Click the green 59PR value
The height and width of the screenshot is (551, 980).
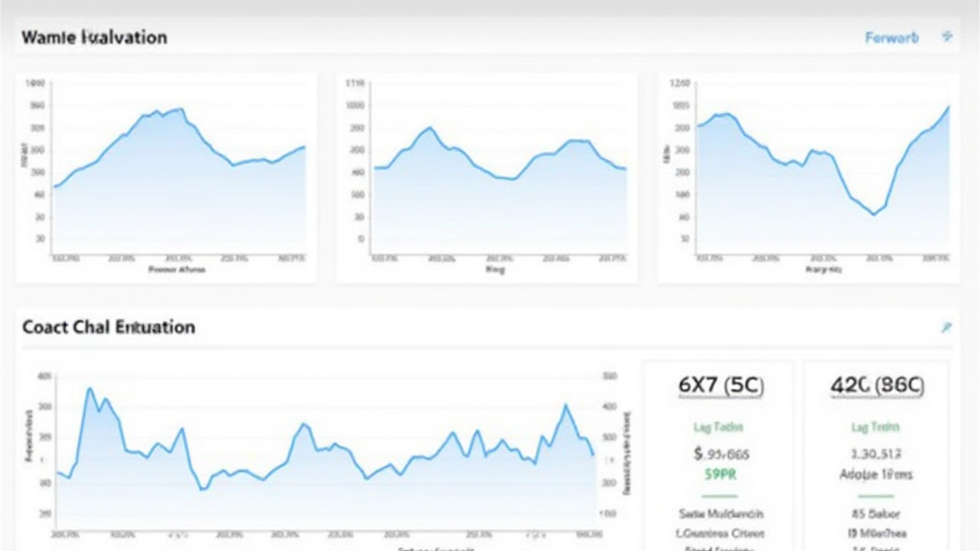pos(719,473)
